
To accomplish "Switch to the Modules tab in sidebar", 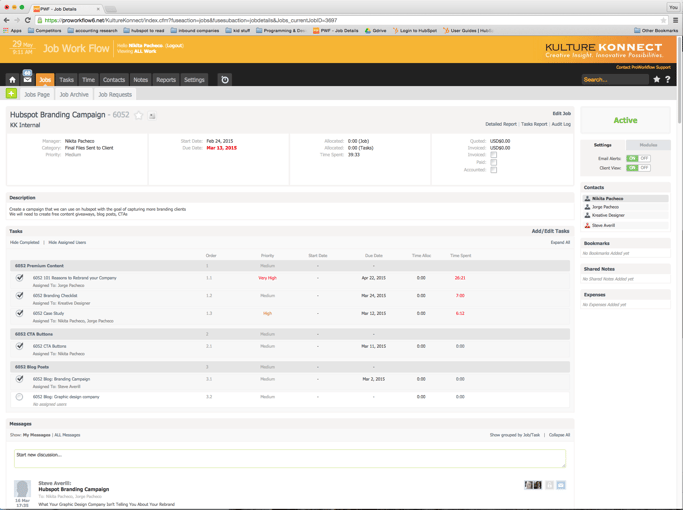I will 648,145.
